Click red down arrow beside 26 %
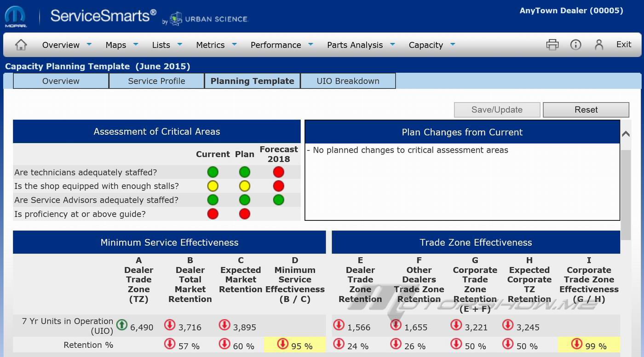644x357 pixels. pos(395,344)
